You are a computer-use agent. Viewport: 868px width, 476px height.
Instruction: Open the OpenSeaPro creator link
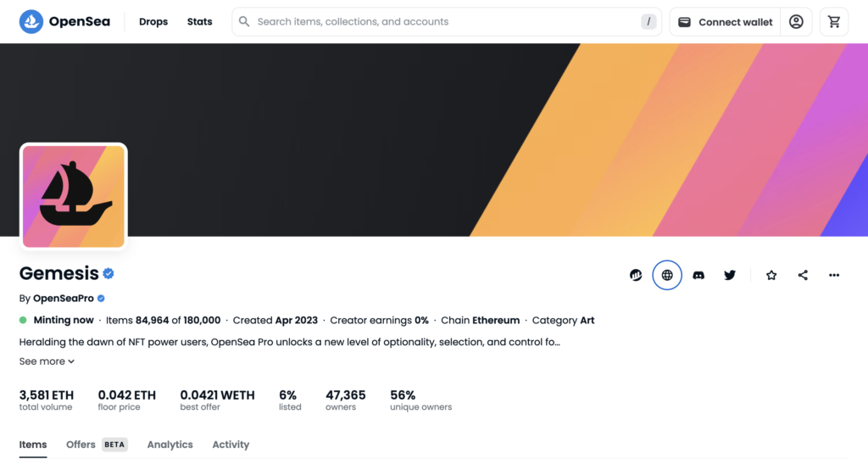pyautogui.click(x=63, y=298)
